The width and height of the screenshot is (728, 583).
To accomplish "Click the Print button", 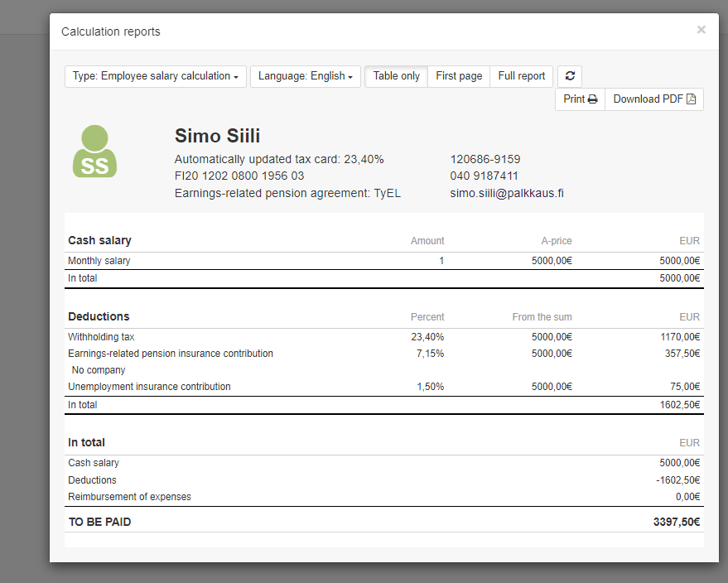I will tap(580, 99).
